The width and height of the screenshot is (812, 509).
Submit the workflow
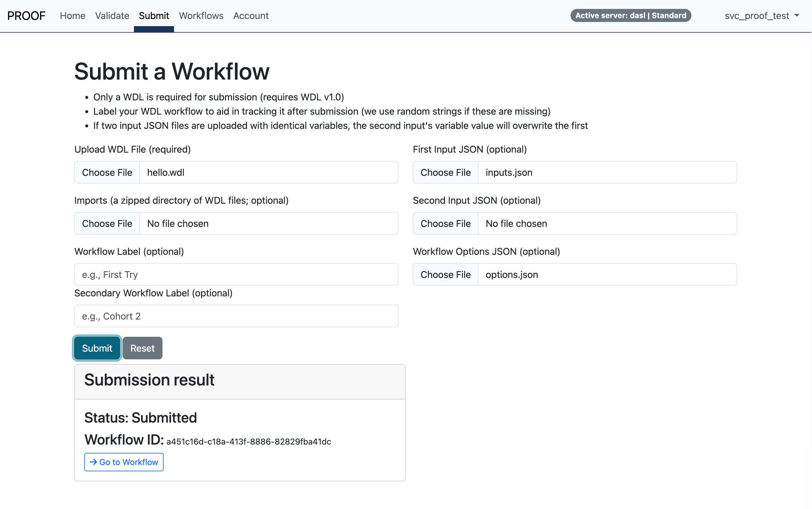click(97, 348)
